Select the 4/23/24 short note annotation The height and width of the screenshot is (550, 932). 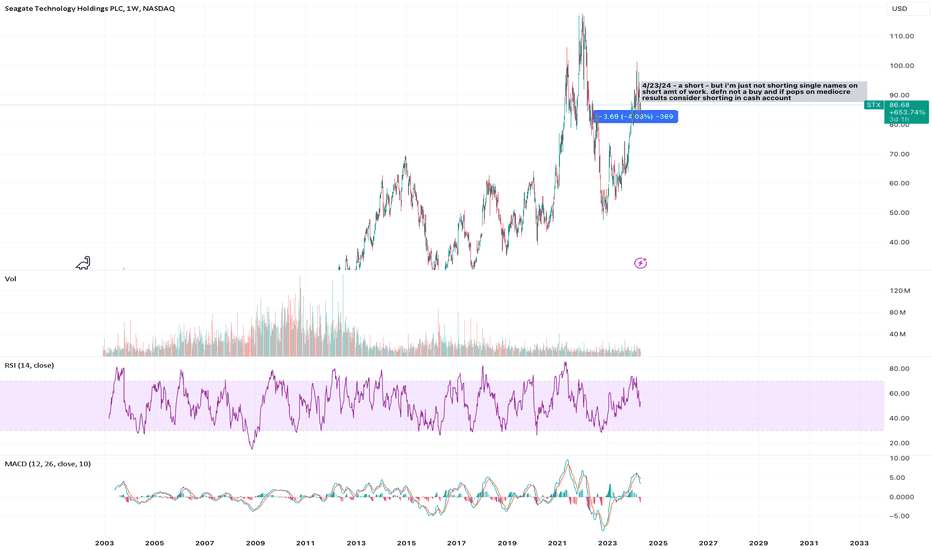click(753, 92)
